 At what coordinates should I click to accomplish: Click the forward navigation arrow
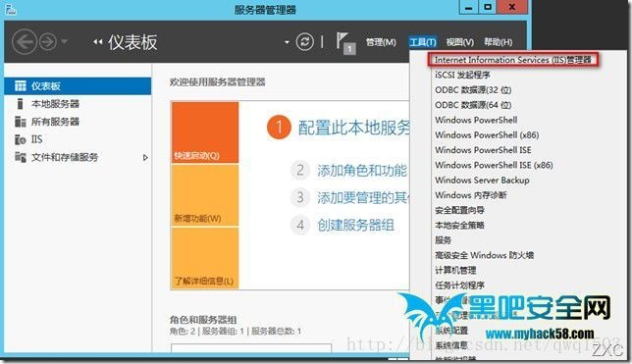click(48, 42)
